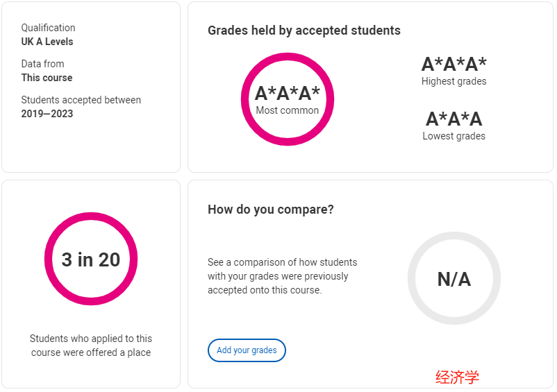The width and height of the screenshot is (557, 392).
Task: Click the This course data source text
Action: [x=47, y=78]
